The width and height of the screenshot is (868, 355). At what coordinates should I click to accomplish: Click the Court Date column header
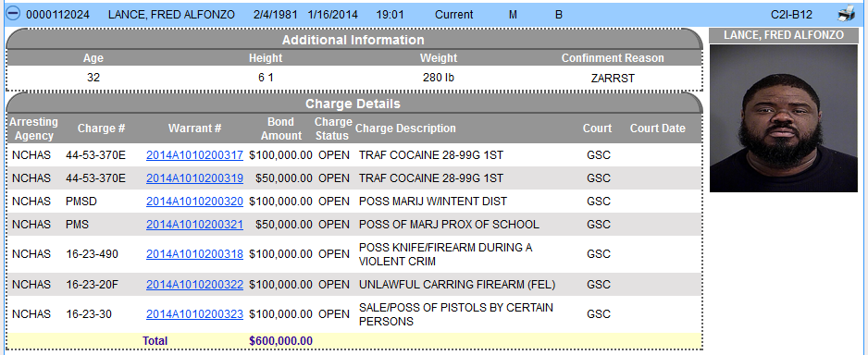(658, 129)
